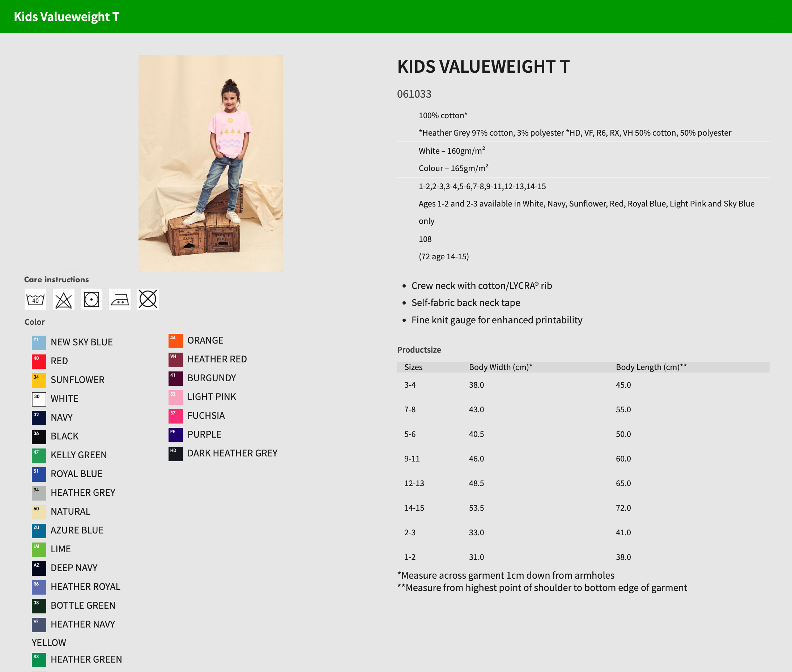Click the iron low heat icon
The image size is (792, 672).
coord(120,299)
